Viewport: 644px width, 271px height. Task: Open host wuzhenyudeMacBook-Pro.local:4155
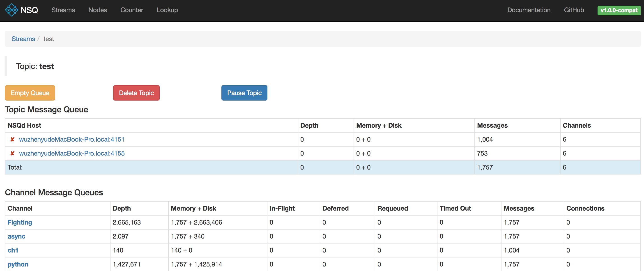click(72, 154)
